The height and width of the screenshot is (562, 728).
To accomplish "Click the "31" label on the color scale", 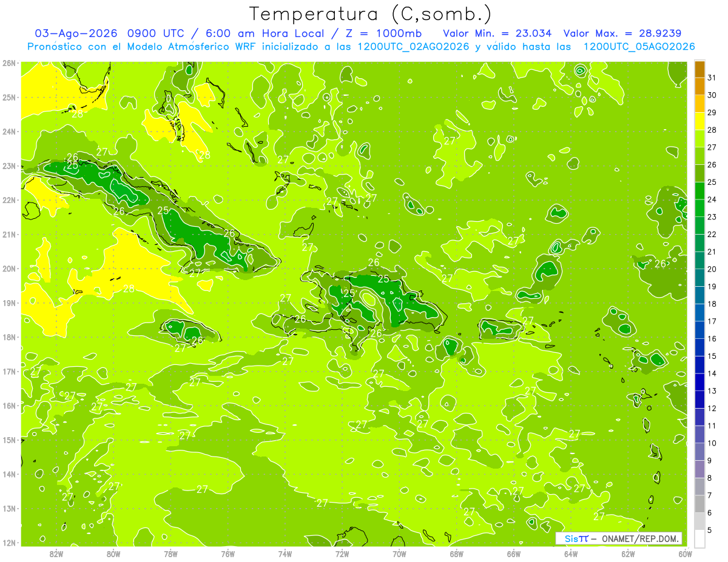I will coord(712,78).
